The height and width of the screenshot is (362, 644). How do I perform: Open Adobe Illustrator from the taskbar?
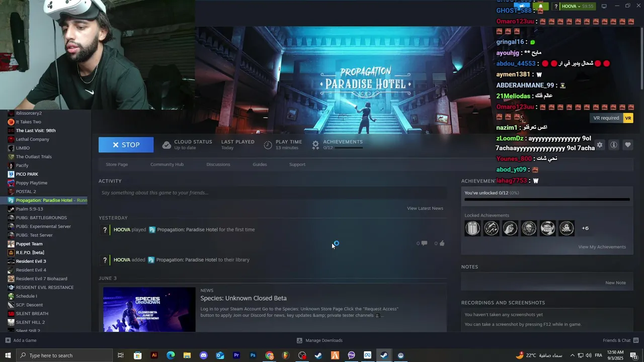pyautogui.click(x=154, y=355)
